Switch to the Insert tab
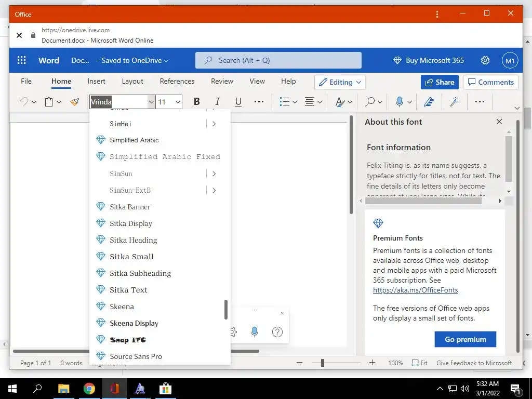This screenshot has height=399, width=532. point(96,81)
